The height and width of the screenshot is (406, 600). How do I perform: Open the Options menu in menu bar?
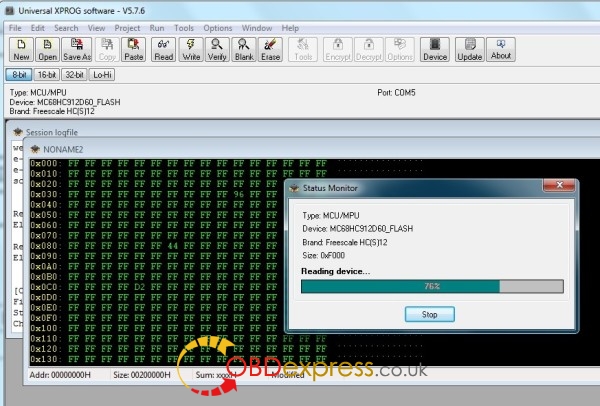218,28
